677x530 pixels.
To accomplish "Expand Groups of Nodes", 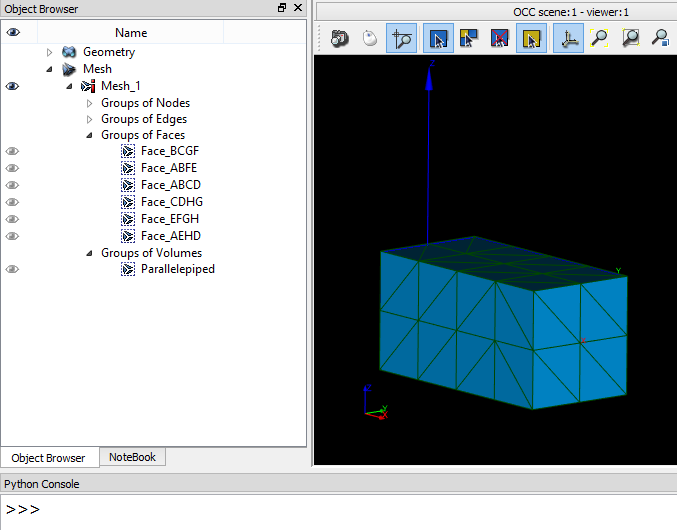I will [89, 103].
